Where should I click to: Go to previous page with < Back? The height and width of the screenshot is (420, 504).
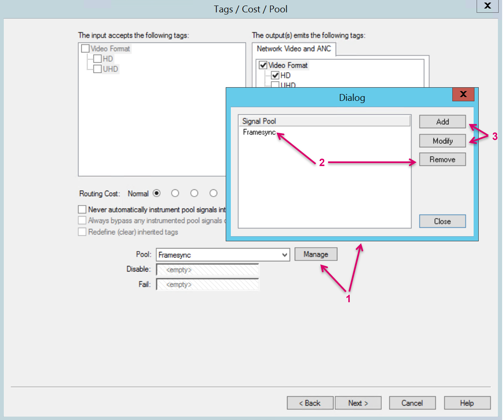(x=310, y=403)
